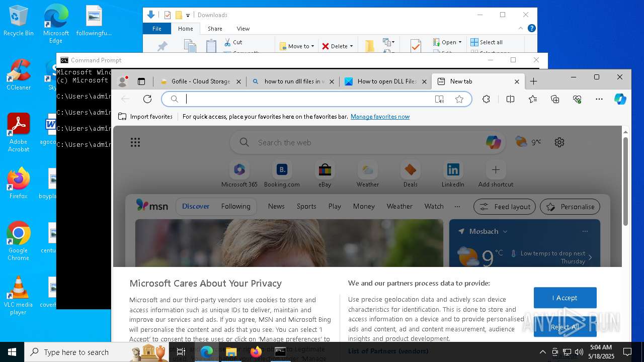Open File Explorer from the taskbar
Screen dimensions: 644x362
tap(231, 352)
